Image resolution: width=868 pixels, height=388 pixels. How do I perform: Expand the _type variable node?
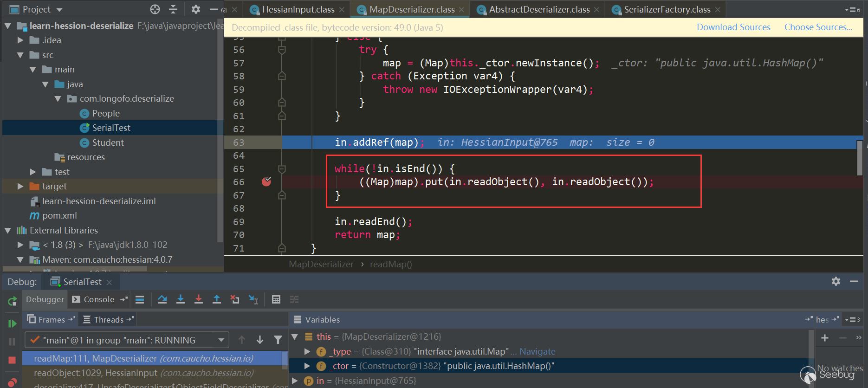pyautogui.click(x=307, y=351)
